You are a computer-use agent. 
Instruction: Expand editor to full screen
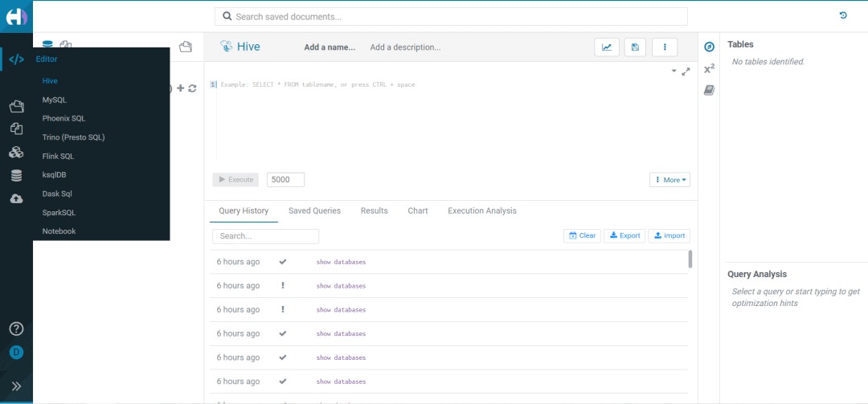tap(686, 71)
